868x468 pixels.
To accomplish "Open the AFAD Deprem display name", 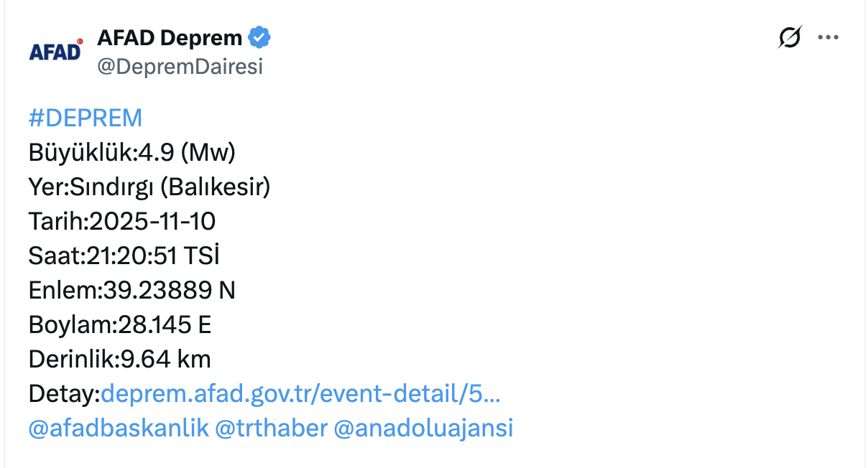I will point(170,37).
